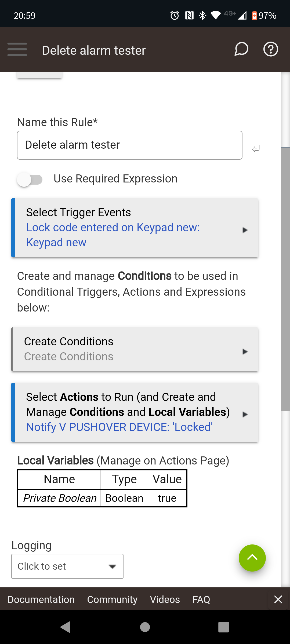Viewport: 290px width, 644px height.
Task: Click the help question mark icon
Action: [x=270, y=49]
